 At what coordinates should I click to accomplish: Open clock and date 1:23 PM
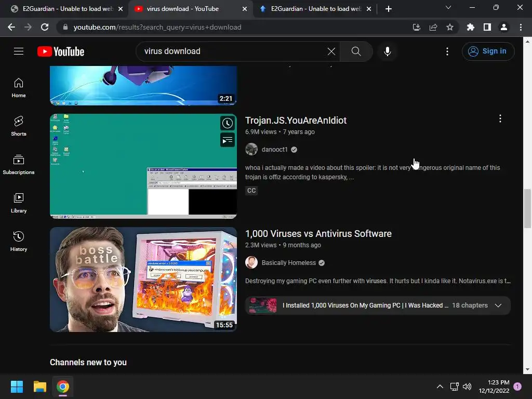coord(494,387)
